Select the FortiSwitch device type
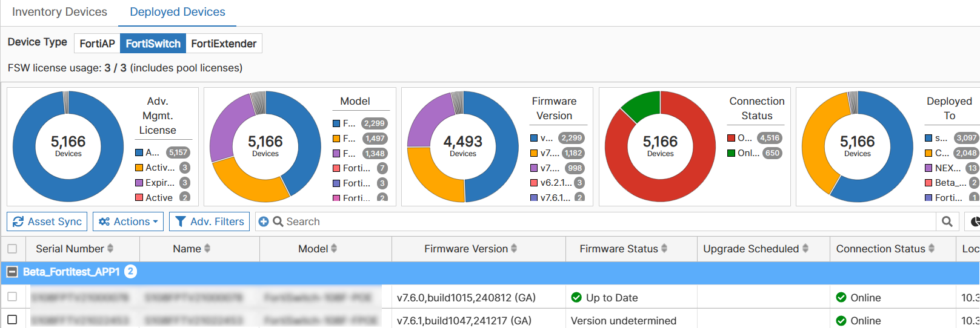 153,44
